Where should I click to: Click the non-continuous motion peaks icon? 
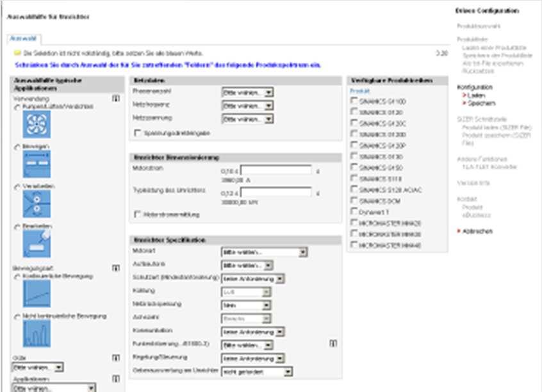[x=37, y=334]
